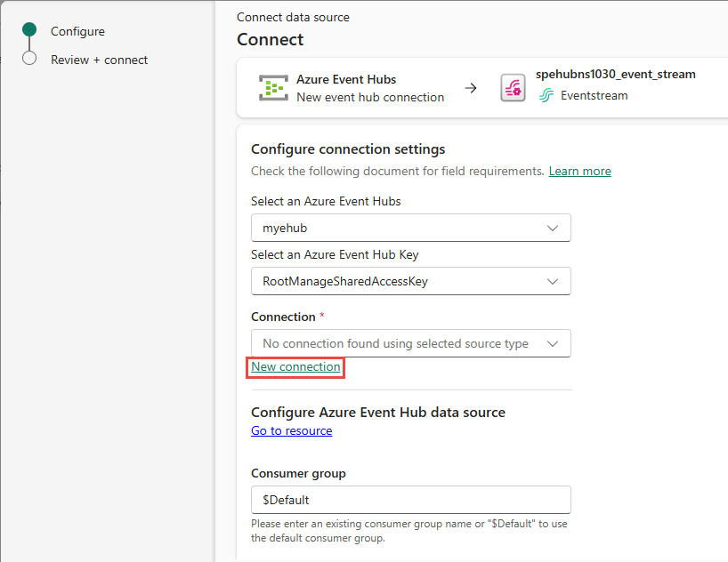Click the Azure Event Hubs source icon

273,88
